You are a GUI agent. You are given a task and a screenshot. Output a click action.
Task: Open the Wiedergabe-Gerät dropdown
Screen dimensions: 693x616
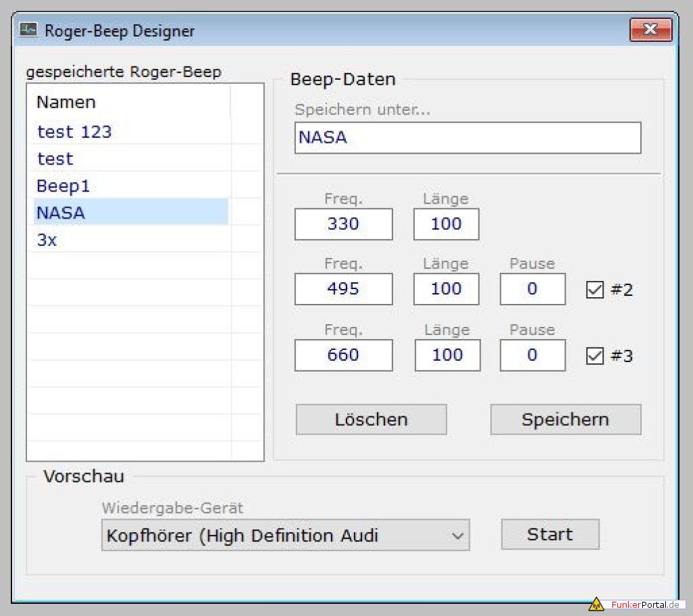click(285, 535)
